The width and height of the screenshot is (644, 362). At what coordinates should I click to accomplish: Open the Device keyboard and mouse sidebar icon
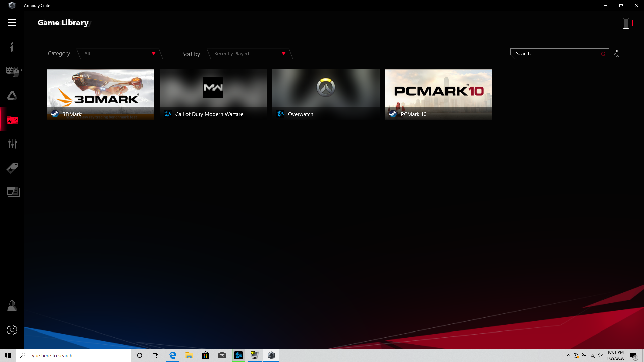(x=13, y=71)
